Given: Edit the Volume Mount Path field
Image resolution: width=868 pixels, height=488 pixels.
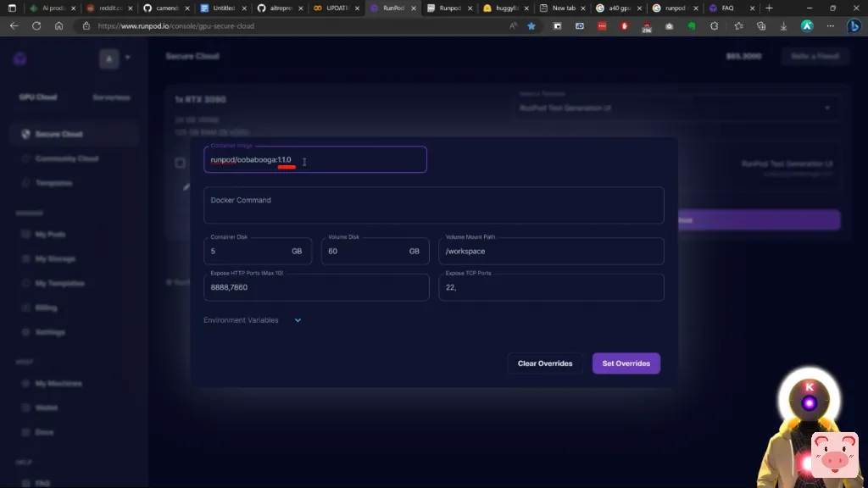Looking at the screenshot, I should pos(551,251).
